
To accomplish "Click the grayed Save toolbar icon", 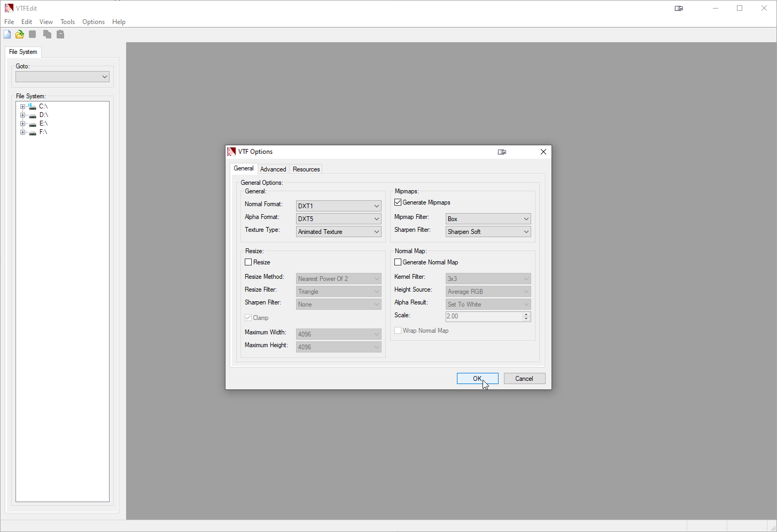I will [x=33, y=35].
